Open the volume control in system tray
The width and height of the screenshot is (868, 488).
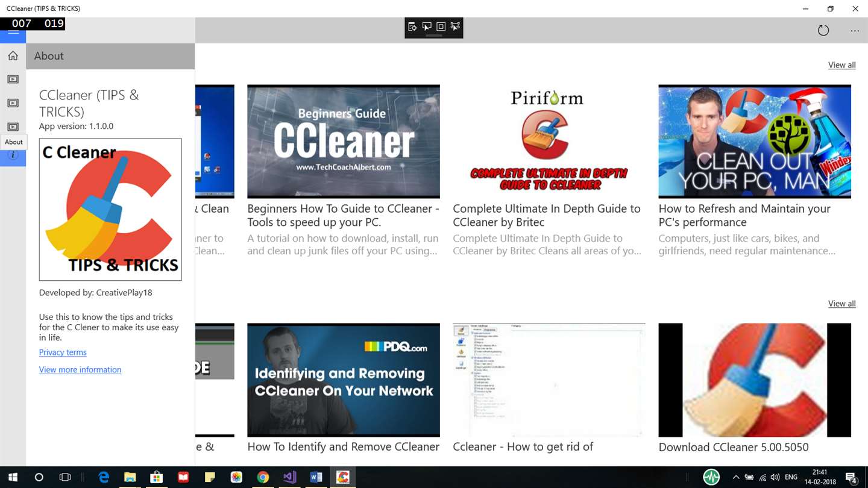(x=775, y=477)
